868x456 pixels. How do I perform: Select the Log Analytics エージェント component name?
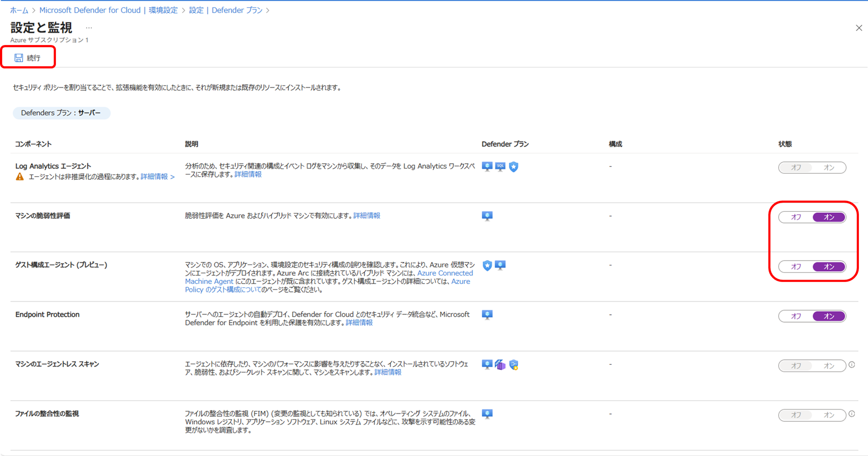[53, 166]
